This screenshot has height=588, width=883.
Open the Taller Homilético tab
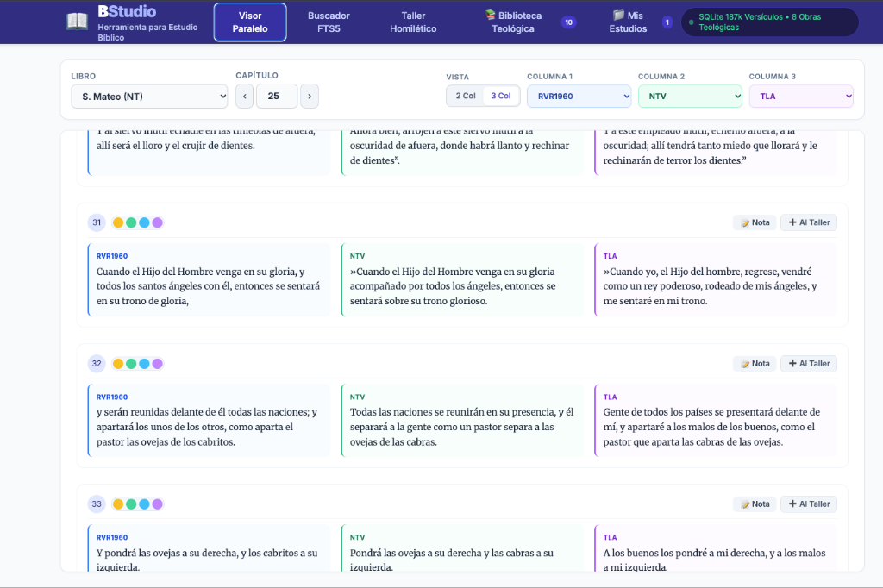point(413,22)
